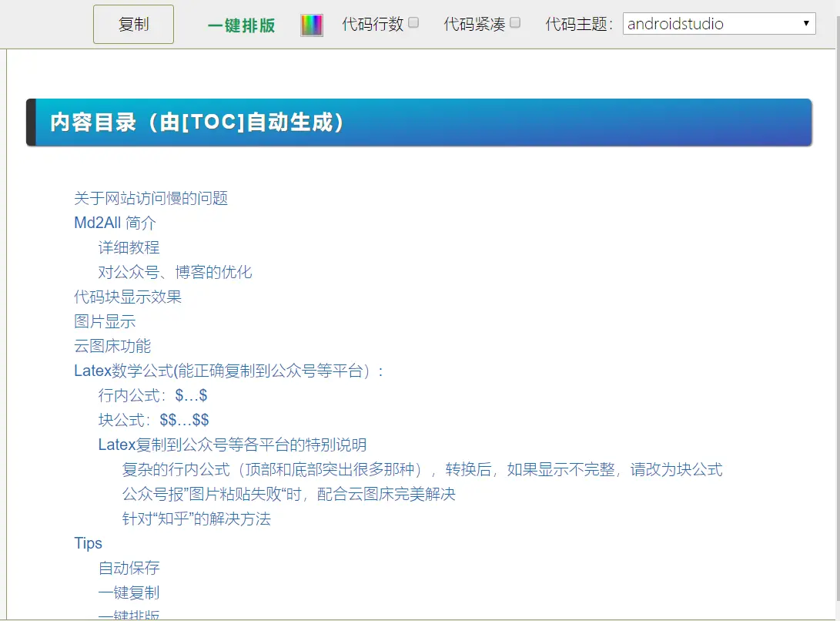Viewport: 840px width, 621px height.
Task: Open the 公众号报"图片粘贴失败" TOC entry
Action: 289,494
